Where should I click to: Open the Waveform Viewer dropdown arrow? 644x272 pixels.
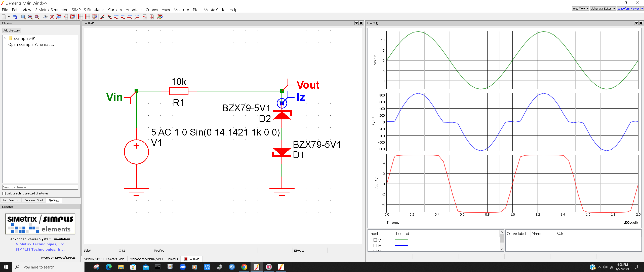pyautogui.click(x=642, y=9)
